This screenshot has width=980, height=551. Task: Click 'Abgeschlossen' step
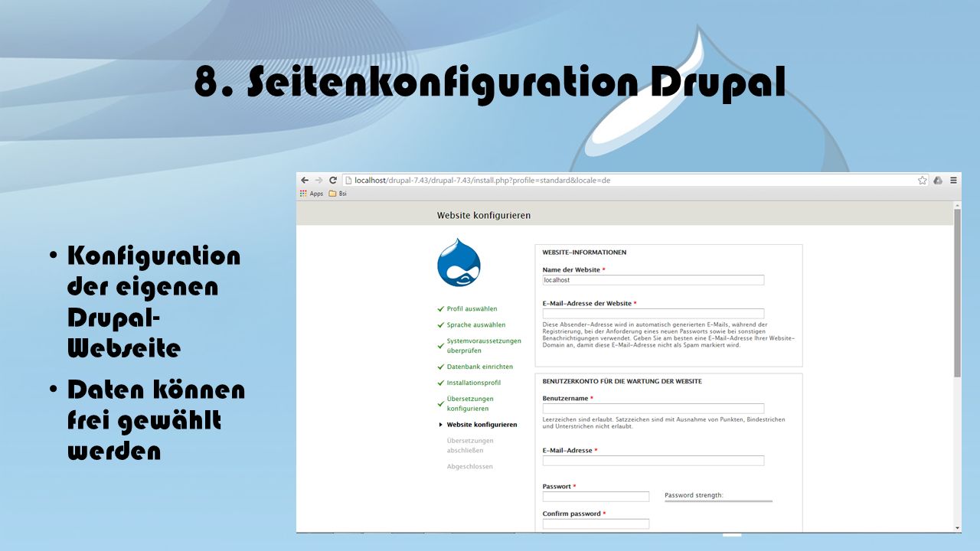[470, 467]
